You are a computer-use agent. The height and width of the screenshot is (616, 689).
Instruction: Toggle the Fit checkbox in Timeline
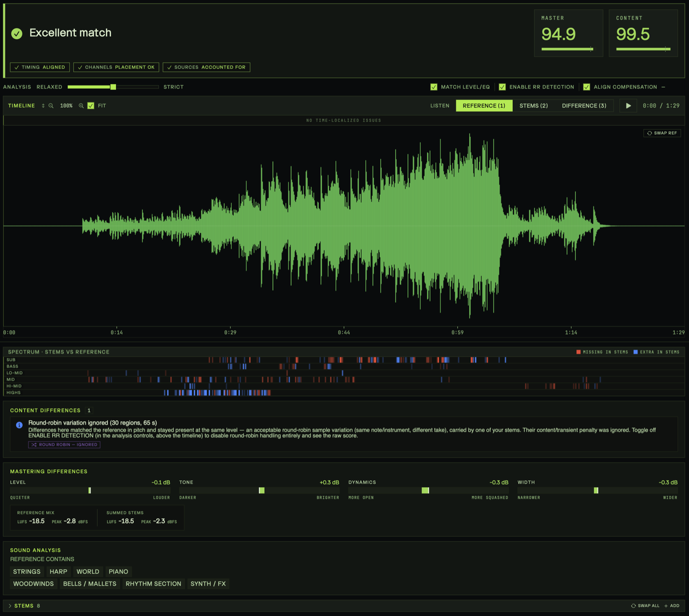[x=91, y=106]
